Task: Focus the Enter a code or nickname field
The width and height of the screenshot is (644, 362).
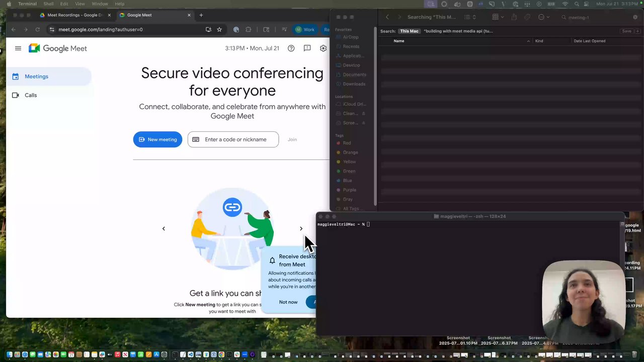Action: 233,139
